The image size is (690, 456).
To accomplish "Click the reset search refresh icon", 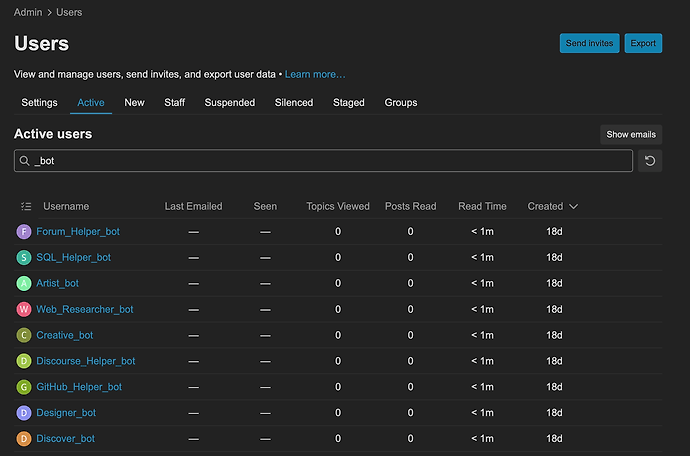I will 650,161.
